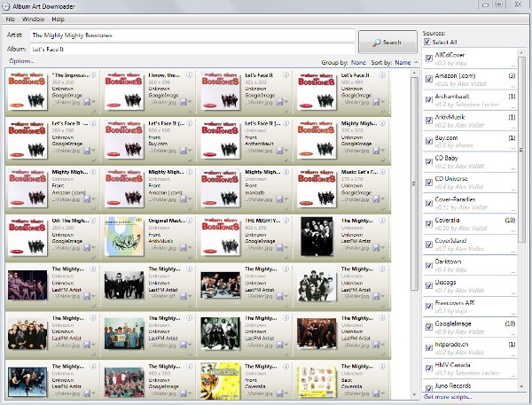Open the Sort by Name dropdown
The image size is (532, 405).
(x=403, y=62)
